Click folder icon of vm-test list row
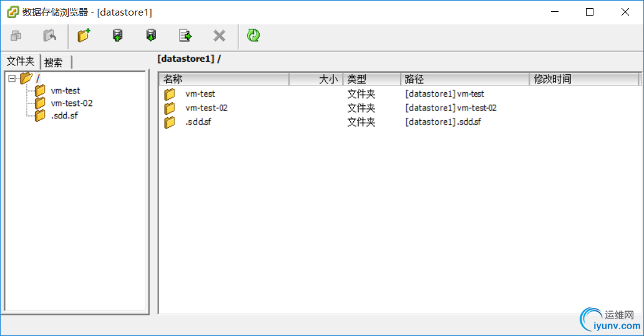644x336 pixels. pyautogui.click(x=170, y=94)
